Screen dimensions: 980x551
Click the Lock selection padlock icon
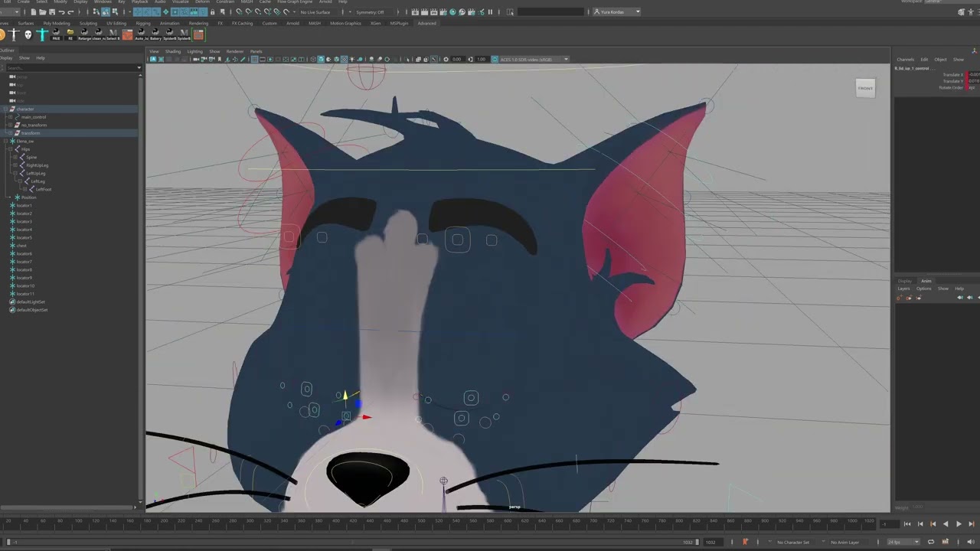point(212,12)
